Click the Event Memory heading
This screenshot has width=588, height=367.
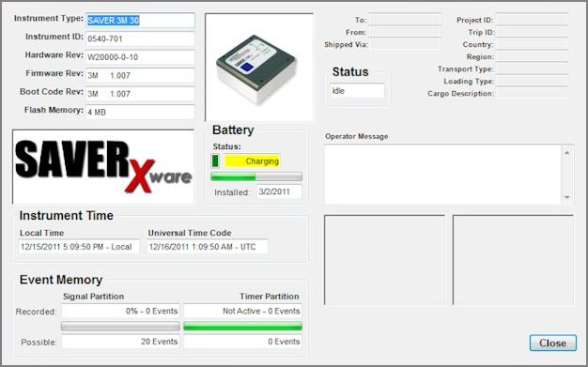pos(61,280)
